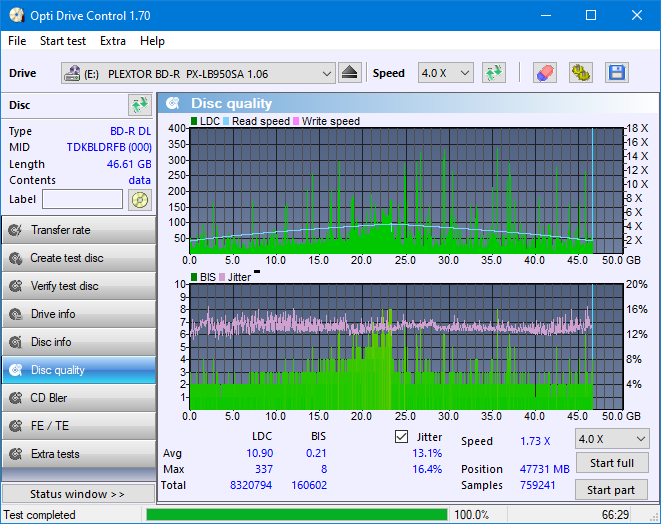Click the Extra tests icon

pyautogui.click(x=16, y=454)
